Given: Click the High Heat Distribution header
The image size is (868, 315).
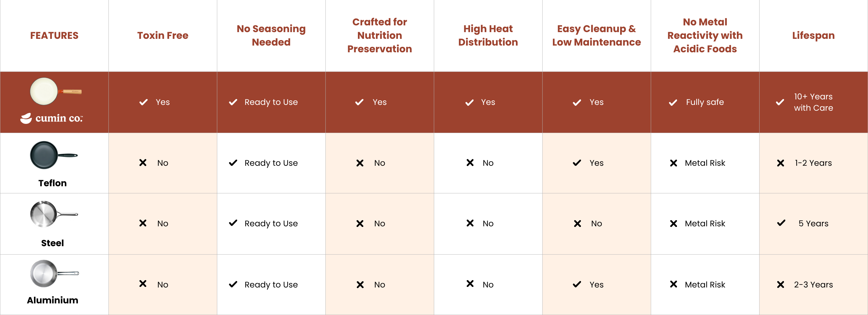Looking at the screenshot, I should pyautogui.click(x=488, y=35).
